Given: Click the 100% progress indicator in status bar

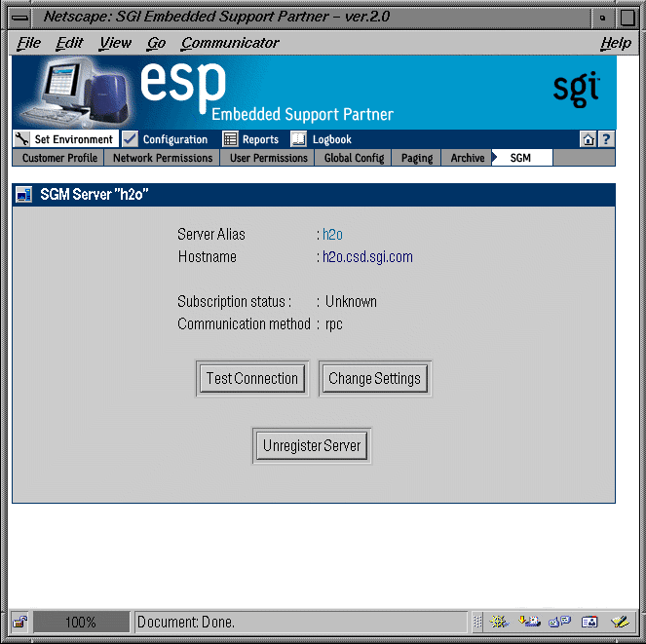Looking at the screenshot, I should 81,622.
